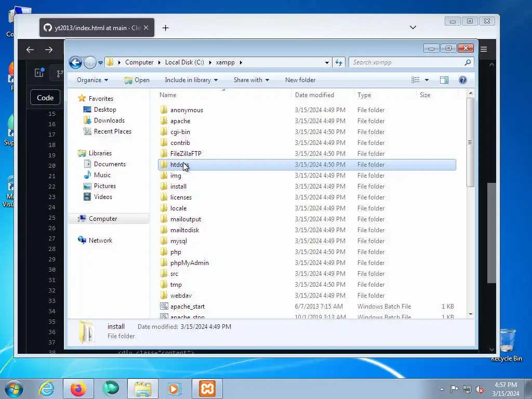Viewport: 532px width, 399px height.
Task: Click the file list scrollbar down arrow
Action: [x=470, y=314]
